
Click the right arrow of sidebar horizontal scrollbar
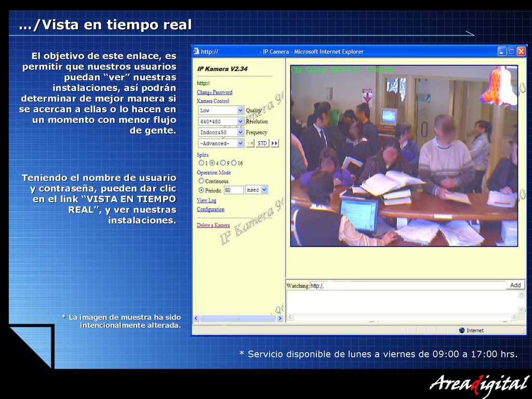pos(280,318)
